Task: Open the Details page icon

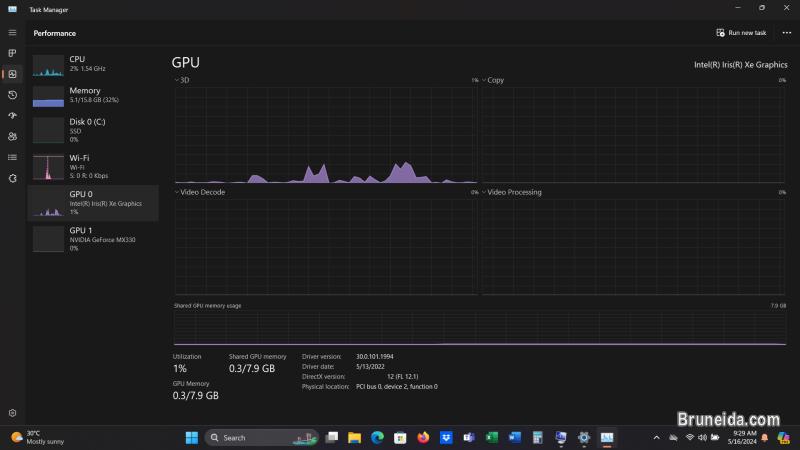Action: pos(12,157)
